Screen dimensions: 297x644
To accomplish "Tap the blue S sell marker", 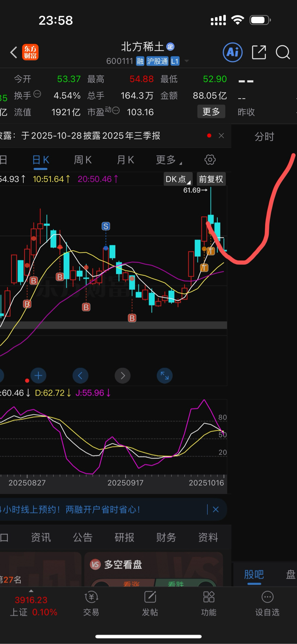I will [x=106, y=226].
